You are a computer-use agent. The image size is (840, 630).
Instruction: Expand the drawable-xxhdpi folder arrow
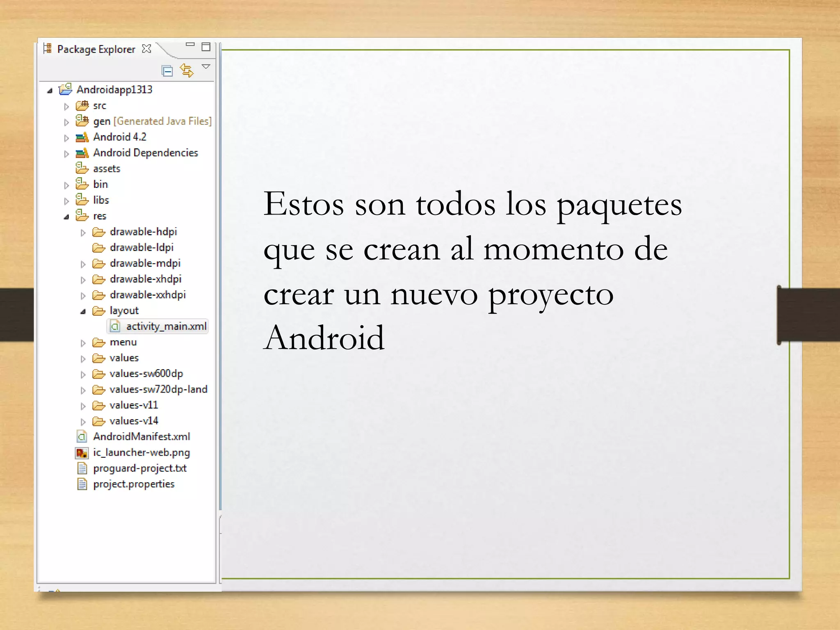(83, 296)
